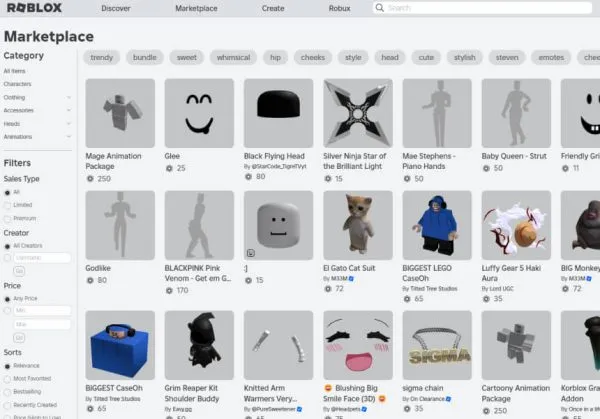Select the All sales type radio
The width and height of the screenshot is (600, 419).
(x=7, y=192)
